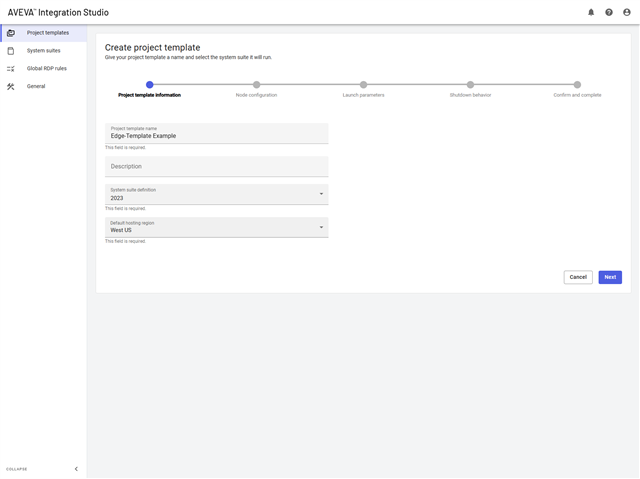Click the Launch parameters step label
This screenshot has height=479, width=640.
(x=363, y=95)
